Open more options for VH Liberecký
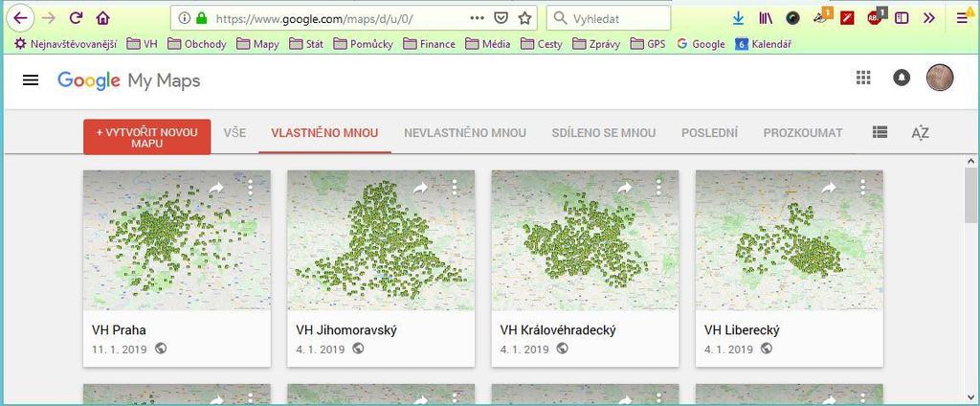Screen dimensions: 980x406 (x=862, y=187)
